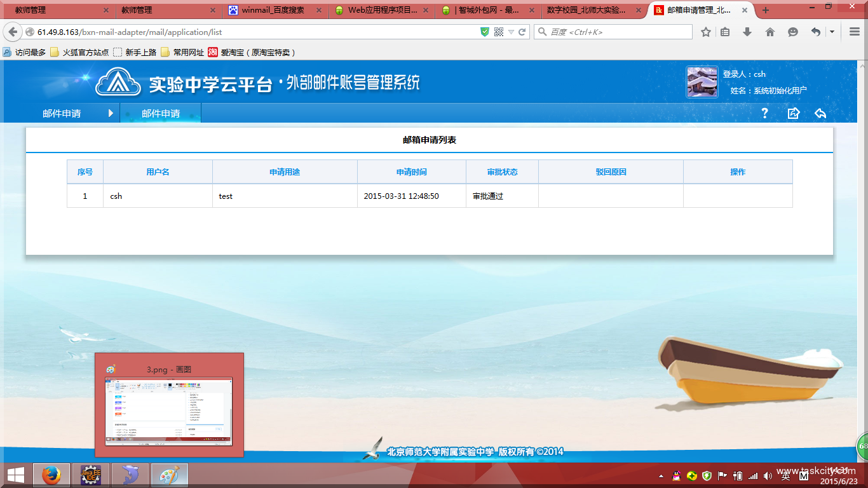The width and height of the screenshot is (868, 488).
Task: Click the user avatar picture
Action: (702, 82)
